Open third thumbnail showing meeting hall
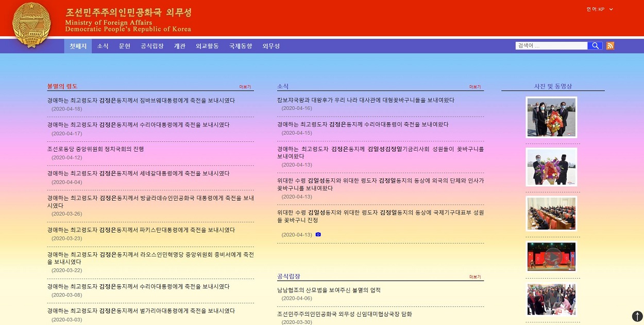This screenshot has width=644, height=325. [x=551, y=213]
